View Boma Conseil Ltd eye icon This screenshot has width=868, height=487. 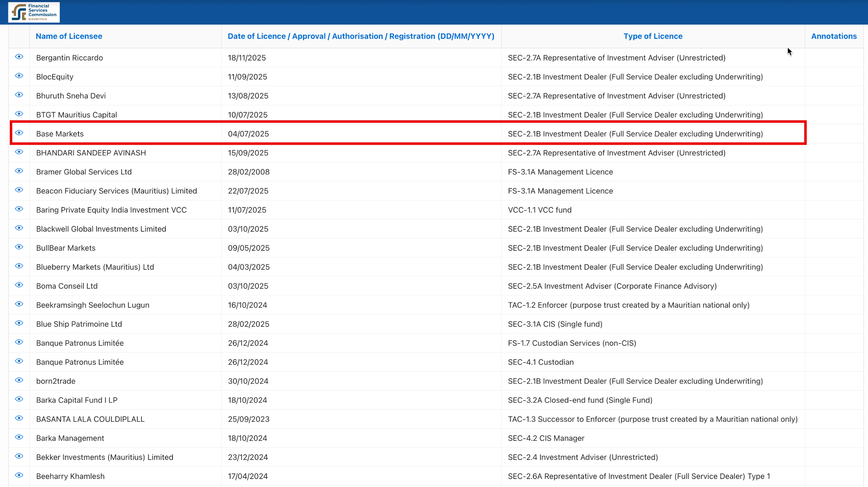tap(19, 285)
